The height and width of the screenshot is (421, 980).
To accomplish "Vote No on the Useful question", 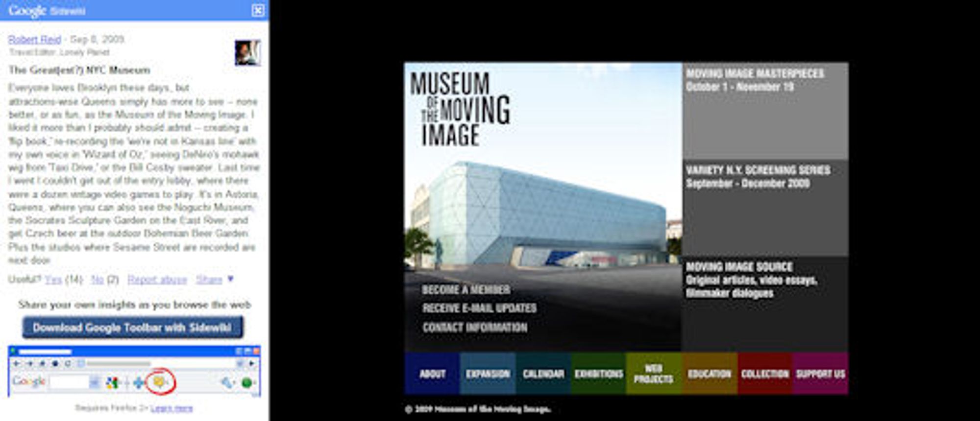I will (97, 280).
